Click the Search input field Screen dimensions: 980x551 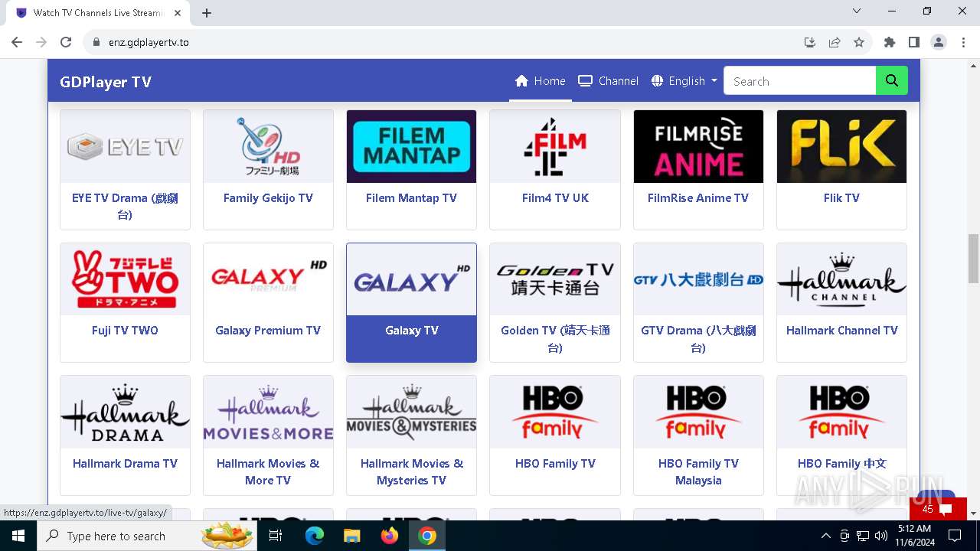click(x=800, y=81)
